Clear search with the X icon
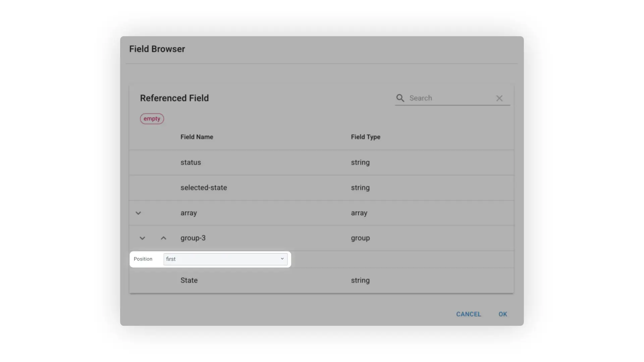 499,98
